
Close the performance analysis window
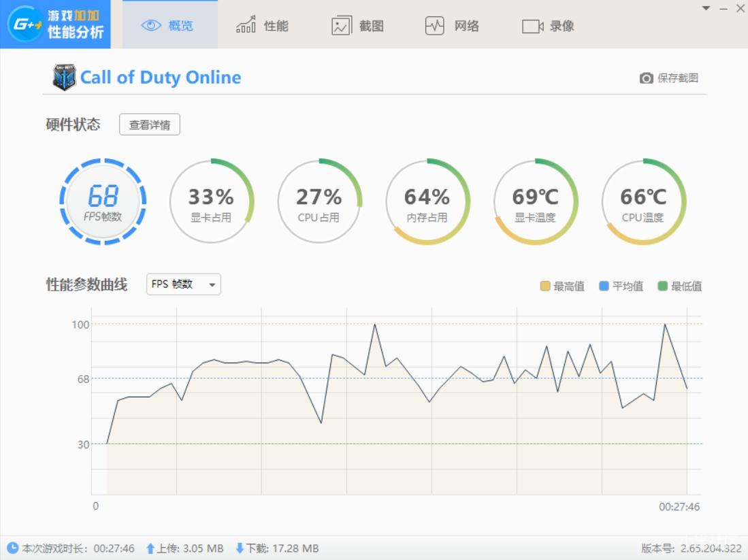pyautogui.click(x=740, y=8)
